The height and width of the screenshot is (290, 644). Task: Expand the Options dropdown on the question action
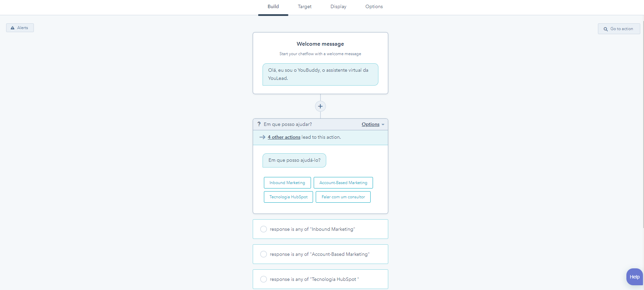(x=370, y=124)
